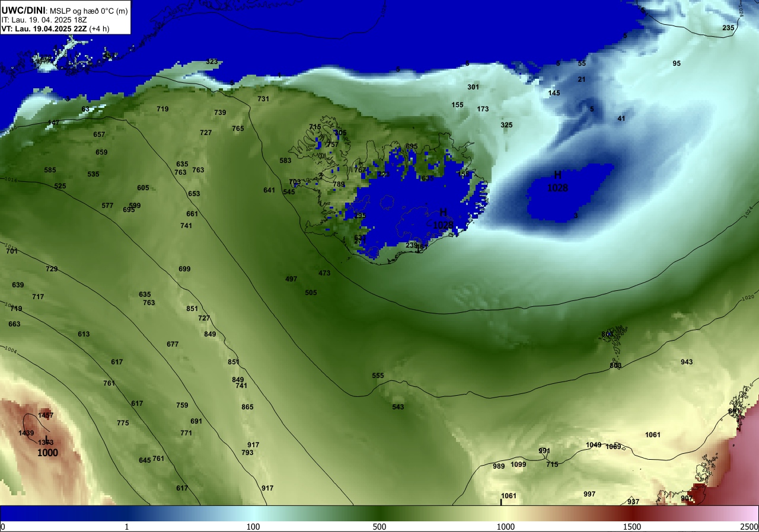This screenshot has height=532, width=759.
Task: Click the height value 865
Action: coord(247,407)
